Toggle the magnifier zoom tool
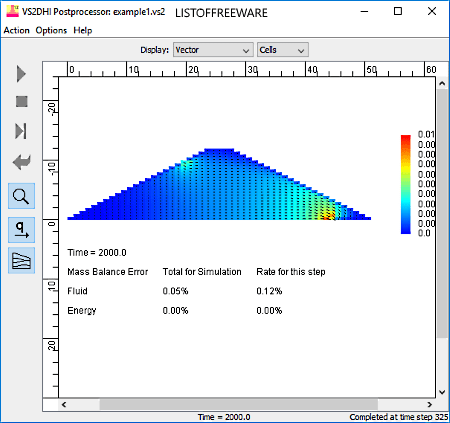 (x=21, y=196)
